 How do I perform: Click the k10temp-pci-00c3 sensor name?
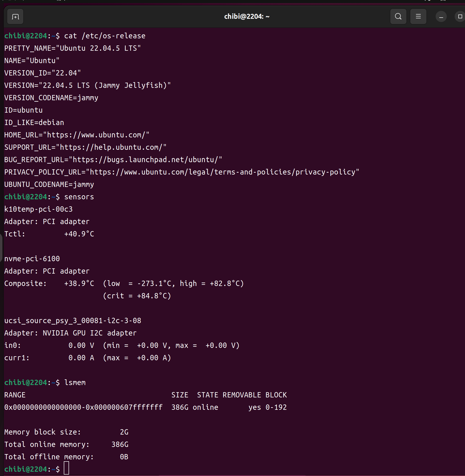38,209
